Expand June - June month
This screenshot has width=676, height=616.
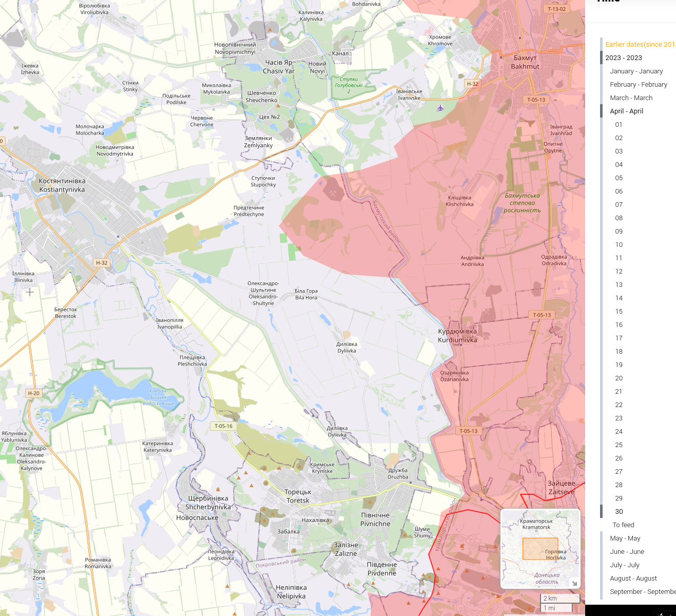coord(627,552)
